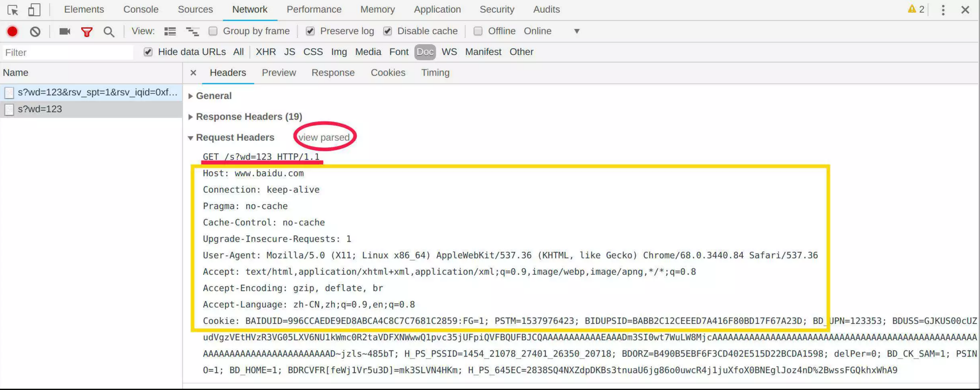
Task: Click into the Filter text field
Action: pos(68,52)
